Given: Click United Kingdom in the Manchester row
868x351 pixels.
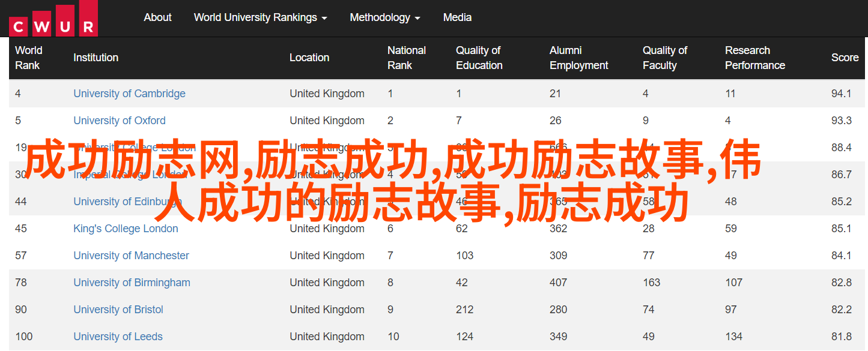Looking at the screenshot, I should tap(327, 256).
